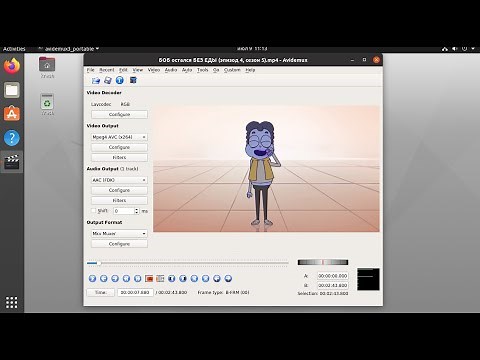Screen dimensions: 480x360
Task: Open the blue Information toolbar icon
Action: point(120,80)
